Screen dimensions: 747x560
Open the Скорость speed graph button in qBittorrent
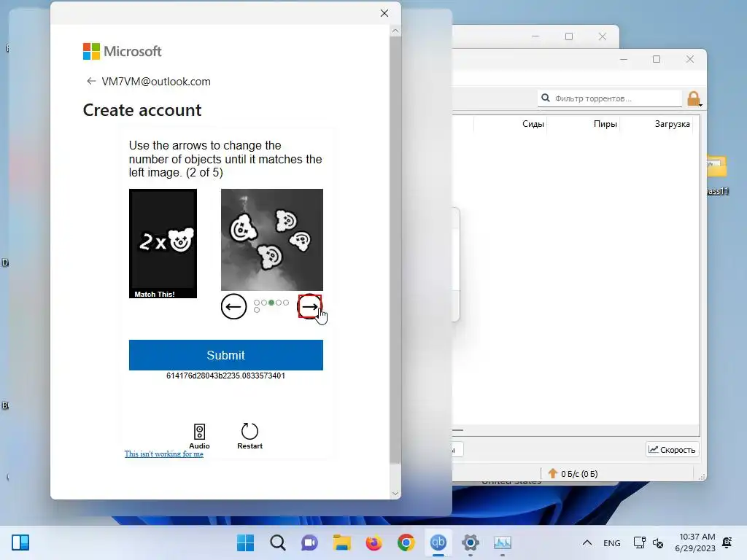pyautogui.click(x=672, y=449)
